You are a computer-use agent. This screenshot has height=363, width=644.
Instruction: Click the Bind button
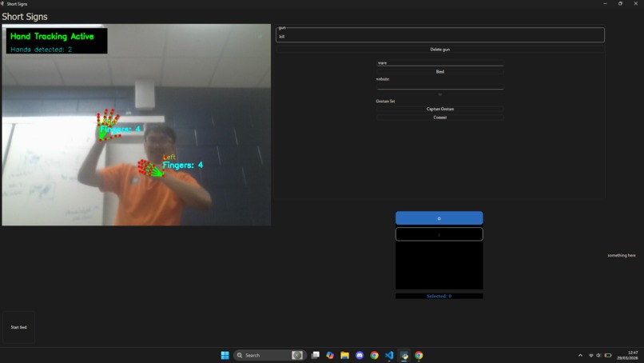440,71
